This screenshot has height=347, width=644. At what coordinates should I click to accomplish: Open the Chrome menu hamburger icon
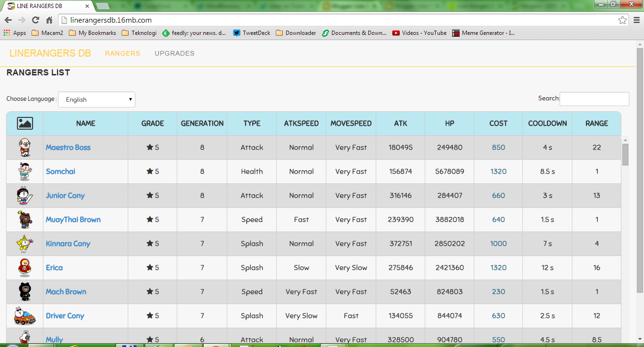click(x=636, y=20)
